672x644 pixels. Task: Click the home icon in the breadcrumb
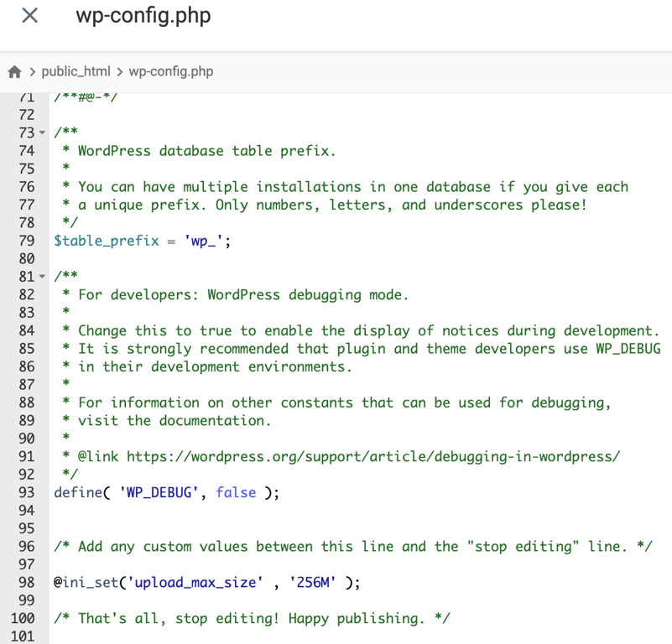tap(14, 71)
